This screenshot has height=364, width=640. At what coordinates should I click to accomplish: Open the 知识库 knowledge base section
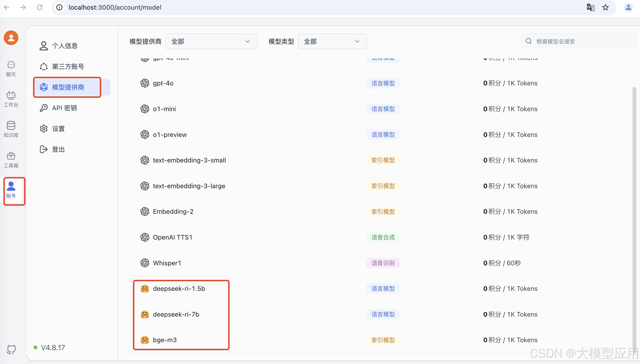tap(11, 128)
